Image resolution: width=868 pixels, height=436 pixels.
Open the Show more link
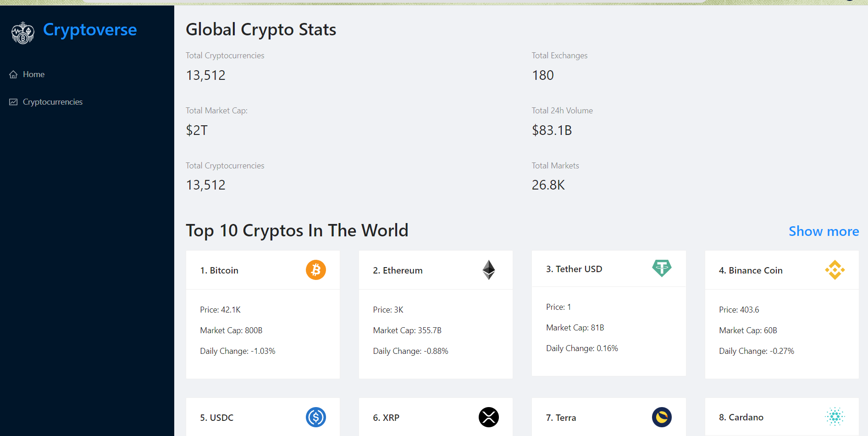click(824, 231)
